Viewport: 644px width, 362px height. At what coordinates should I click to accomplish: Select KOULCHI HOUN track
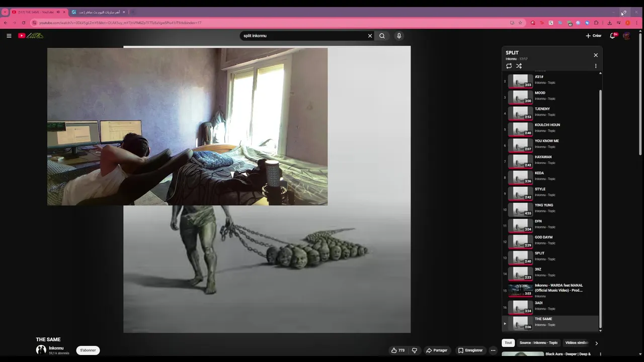pos(550,129)
